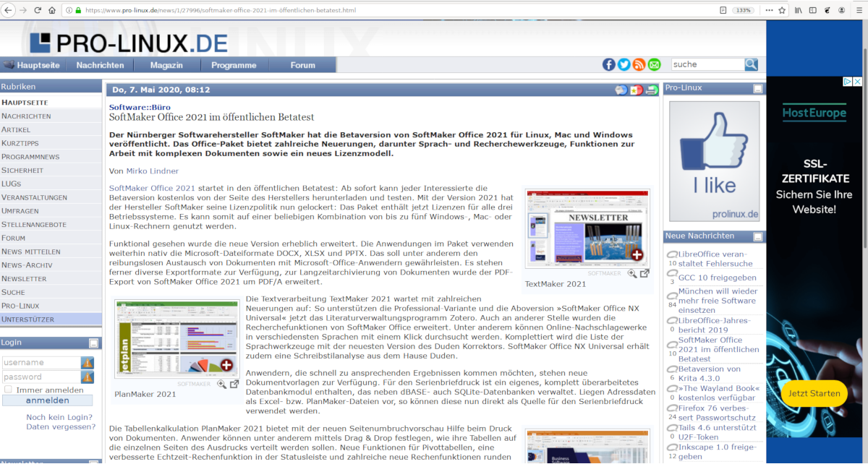This screenshot has width=868, height=464.
Task: Select Veranstaltungen in the Rubriken sidebar
Action: (x=51, y=197)
